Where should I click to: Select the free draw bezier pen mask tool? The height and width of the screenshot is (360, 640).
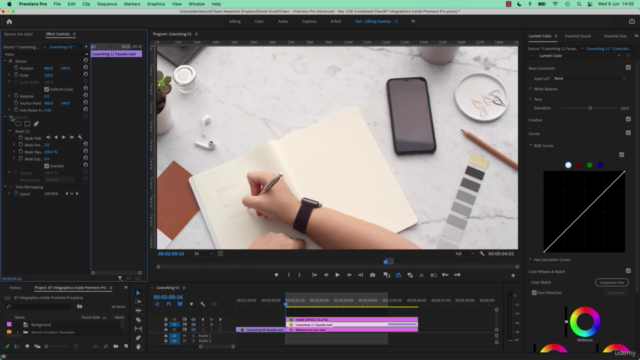(36, 124)
